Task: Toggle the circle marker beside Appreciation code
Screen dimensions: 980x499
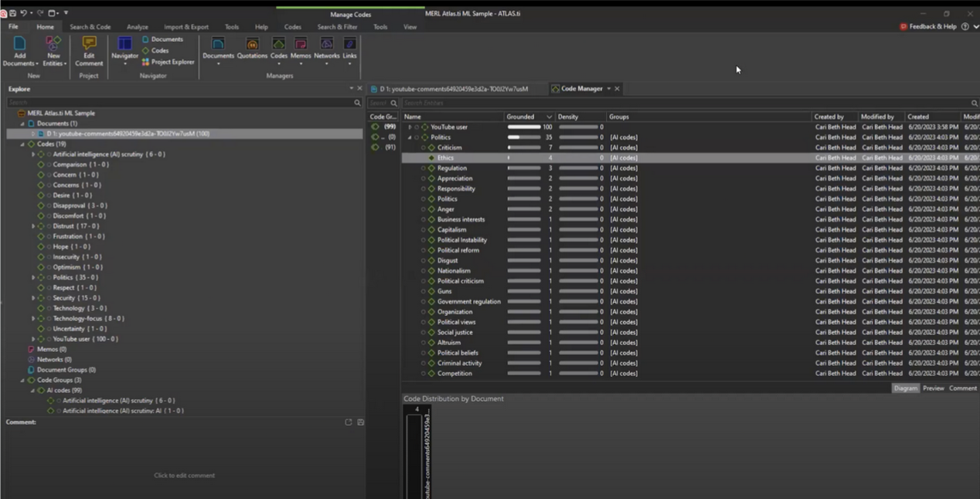Action: (424, 178)
